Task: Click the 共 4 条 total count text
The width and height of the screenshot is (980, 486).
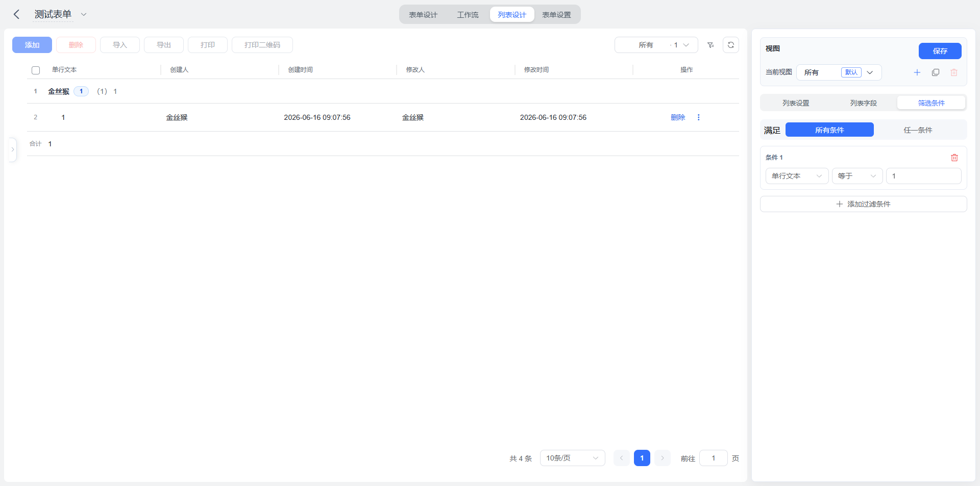Action: click(x=521, y=458)
